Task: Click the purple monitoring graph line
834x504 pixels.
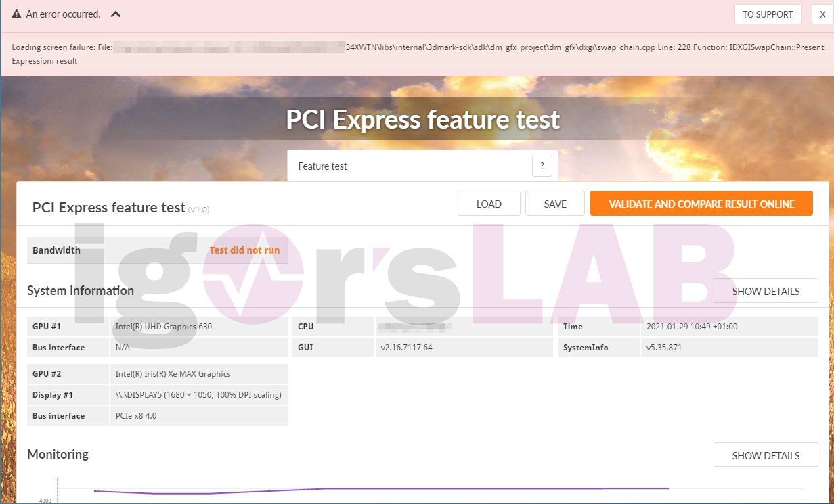Action: click(x=381, y=490)
